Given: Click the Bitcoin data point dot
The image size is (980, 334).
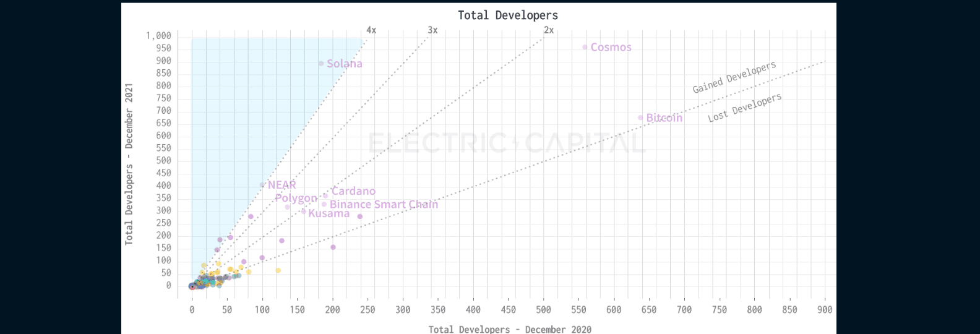Looking at the screenshot, I should pyautogui.click(x=640, y=118).
